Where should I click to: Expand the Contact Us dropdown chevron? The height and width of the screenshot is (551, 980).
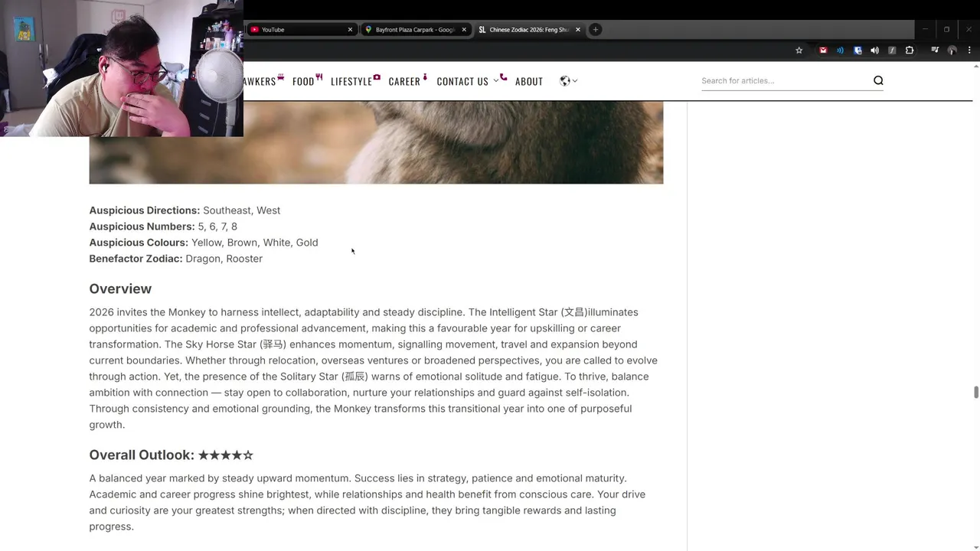[x=496, y=80]
